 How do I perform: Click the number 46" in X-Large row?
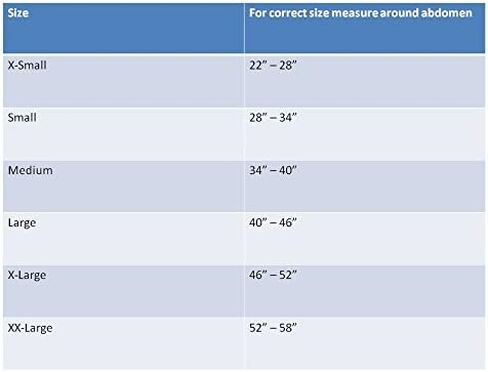tap(258, 275)
